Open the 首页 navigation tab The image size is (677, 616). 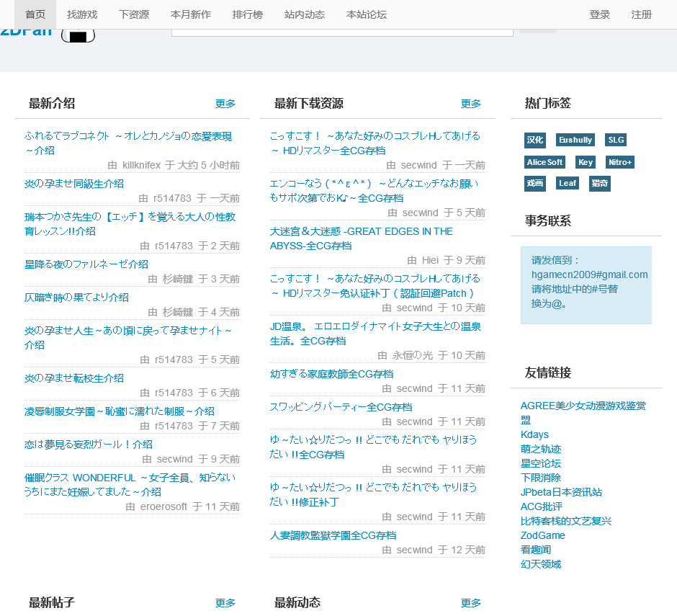35,14
